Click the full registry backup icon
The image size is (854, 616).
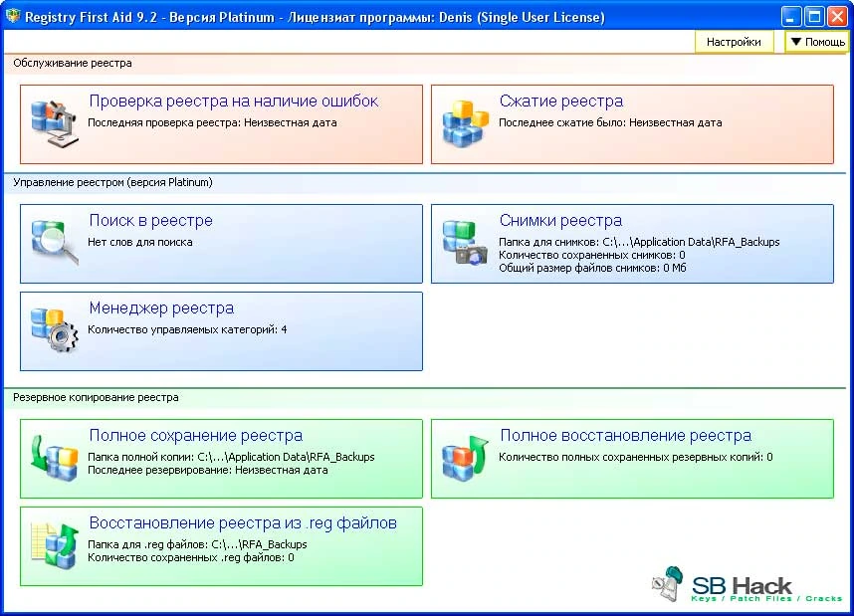click(55, 458)
